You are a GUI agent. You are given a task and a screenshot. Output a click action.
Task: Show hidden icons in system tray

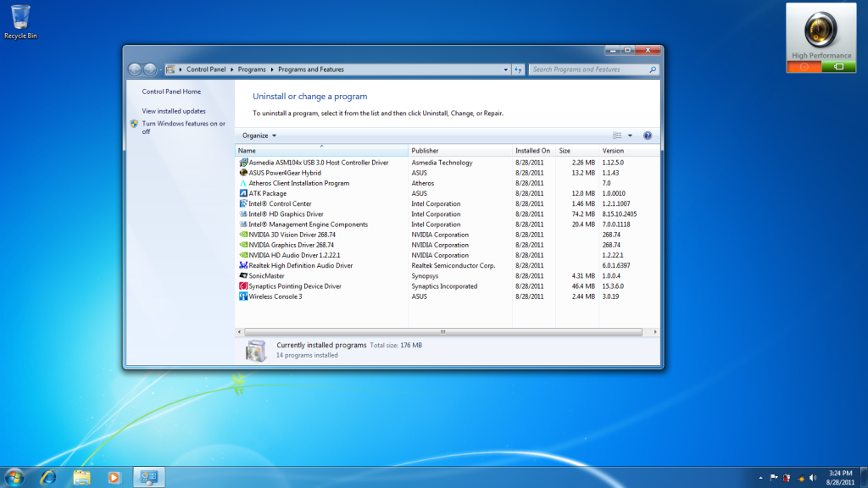pyautogui.click(x=760, y=477)
